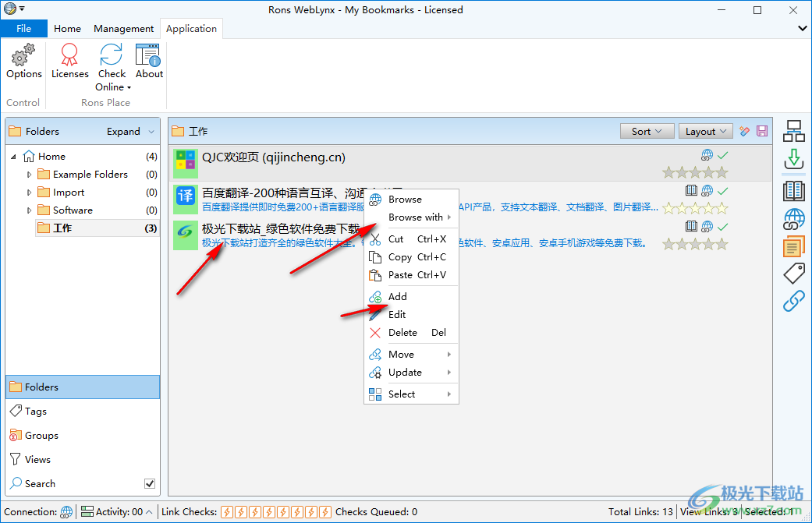812x523 pixels.
Task: Expand the Example Folders tree node
Action: tap(30, 175)
